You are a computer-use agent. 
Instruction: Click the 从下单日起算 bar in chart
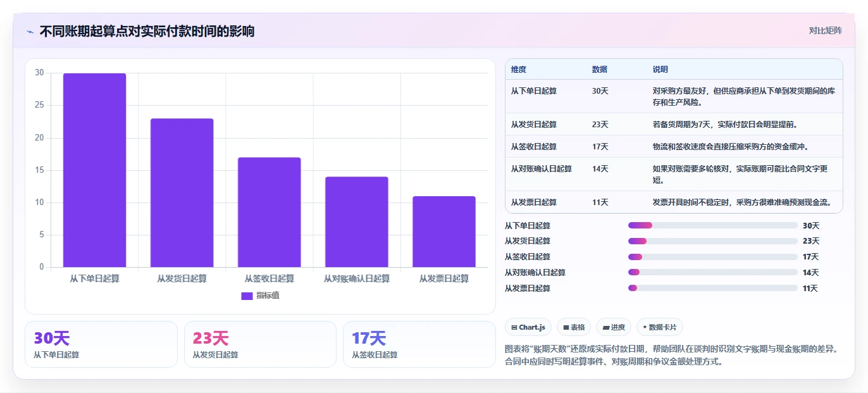(x=94, y=170)
